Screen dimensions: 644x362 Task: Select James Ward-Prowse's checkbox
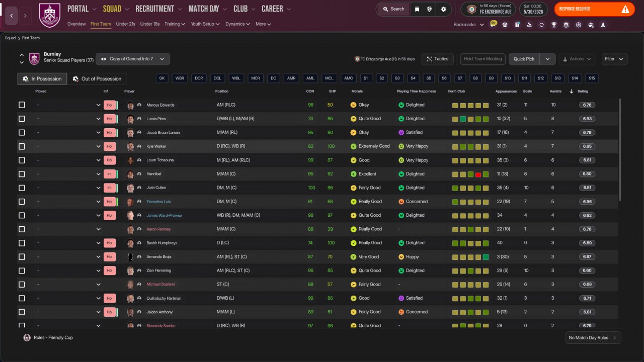pyautogui.click(x=22, y=215)
